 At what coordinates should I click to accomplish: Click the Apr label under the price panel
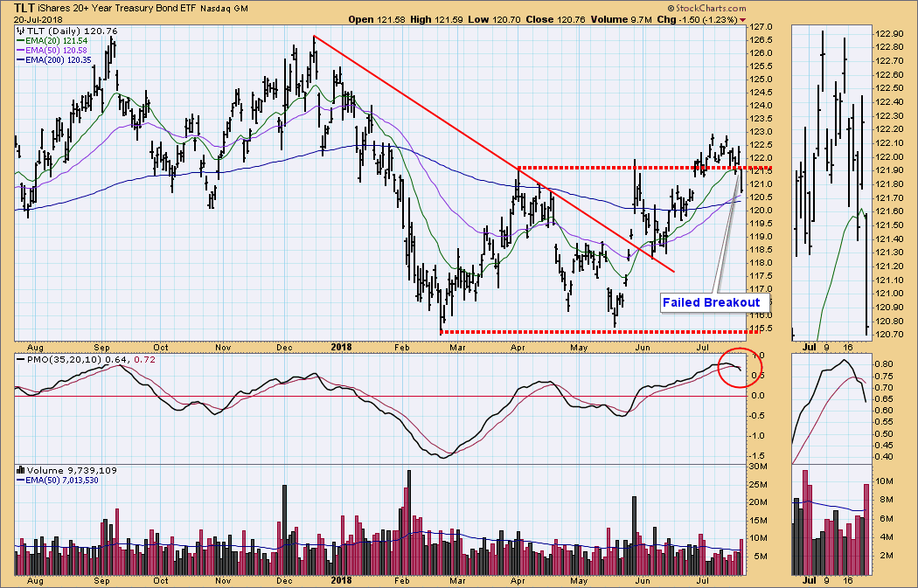click(x=518, y=347)
